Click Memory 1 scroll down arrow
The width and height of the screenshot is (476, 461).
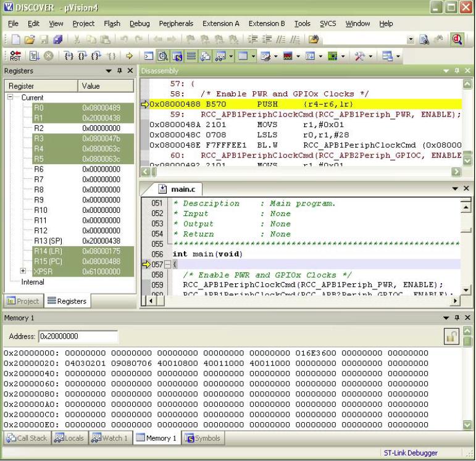(x=467, y=425)
